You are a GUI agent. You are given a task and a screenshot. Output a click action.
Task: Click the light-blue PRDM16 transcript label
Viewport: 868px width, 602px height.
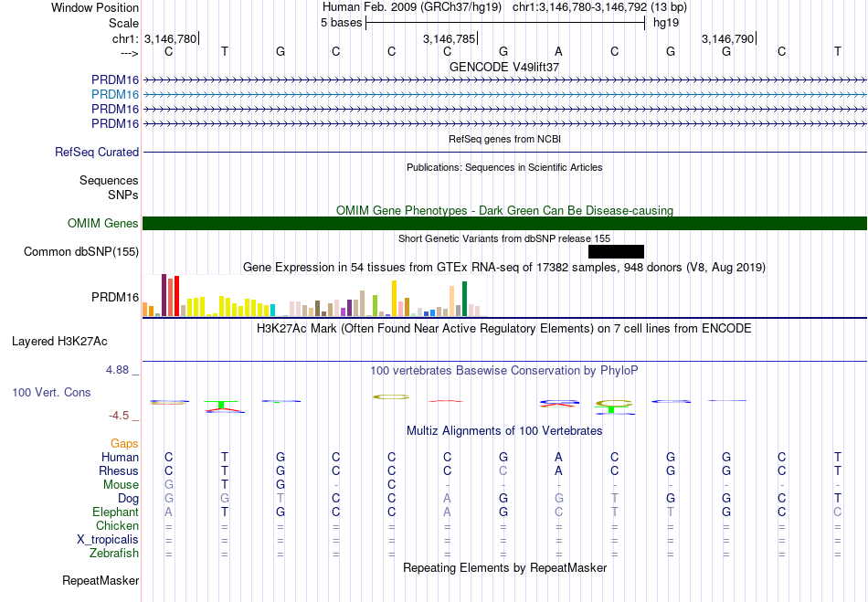click(x=115, y=94)
